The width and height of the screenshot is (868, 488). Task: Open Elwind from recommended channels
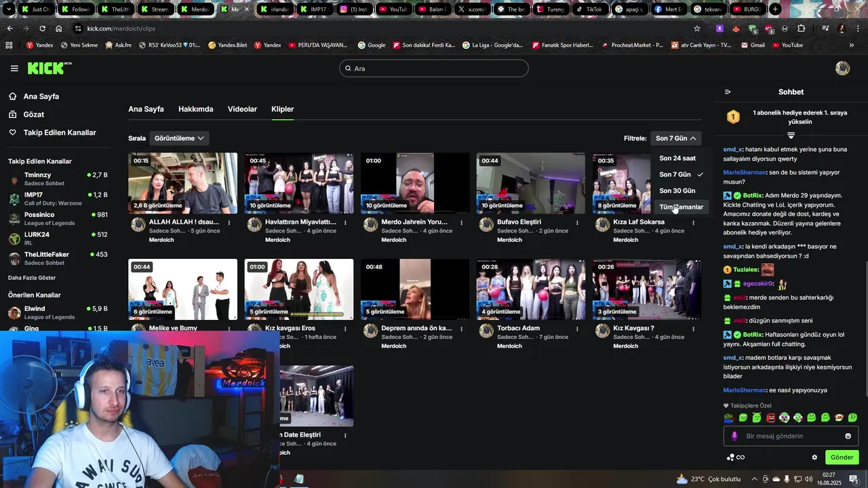[57, 312]
